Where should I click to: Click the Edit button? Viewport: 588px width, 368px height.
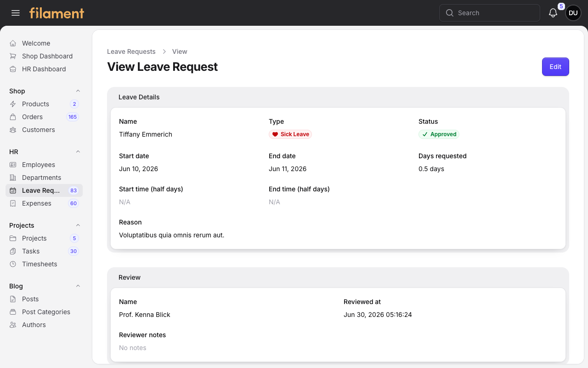pos(555,67)
